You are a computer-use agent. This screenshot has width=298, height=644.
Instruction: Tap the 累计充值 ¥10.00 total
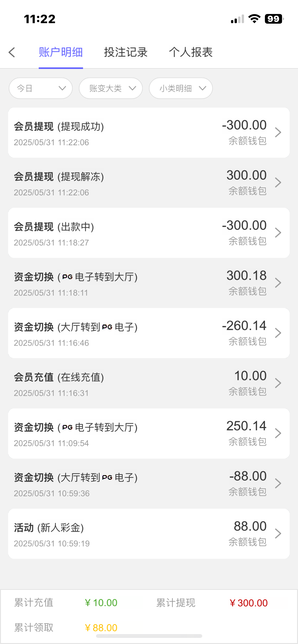pos(101,603)
